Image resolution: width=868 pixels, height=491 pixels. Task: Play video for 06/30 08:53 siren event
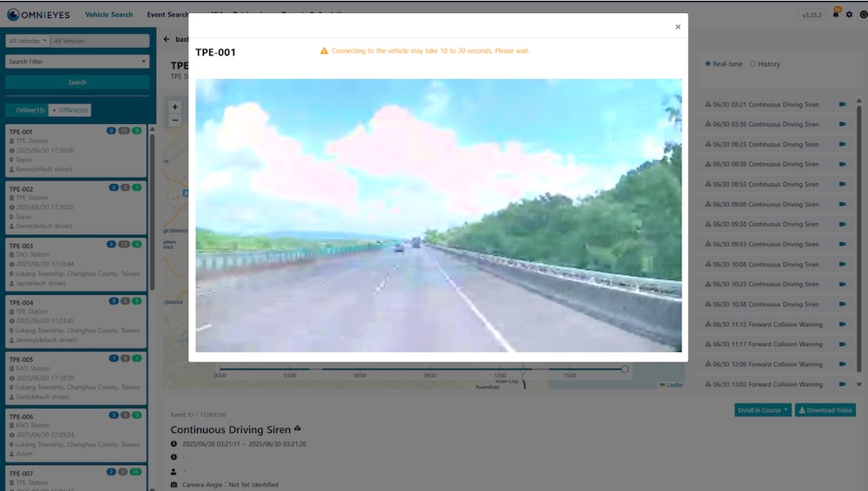coord(842,184)
